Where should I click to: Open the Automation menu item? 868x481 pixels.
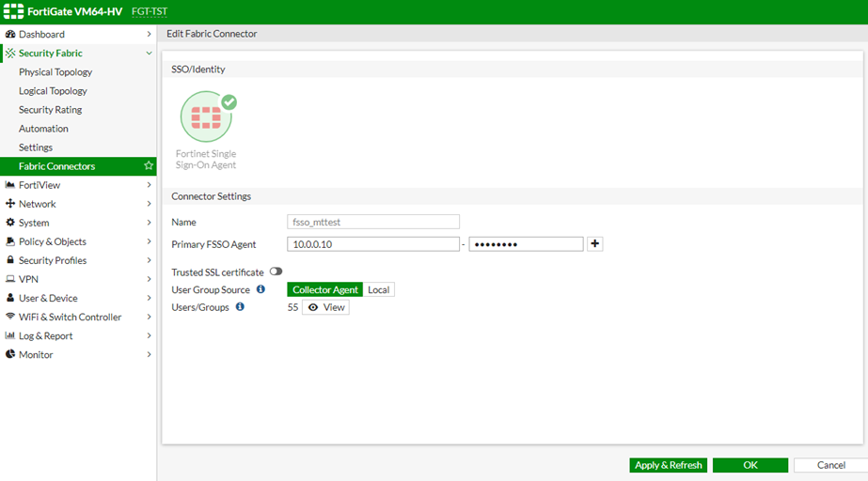click(x=43, y=129)
